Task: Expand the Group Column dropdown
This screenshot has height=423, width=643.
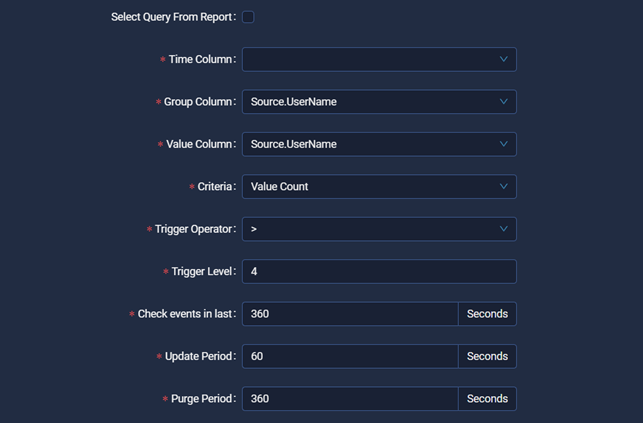Action: (x=370, y=102)
